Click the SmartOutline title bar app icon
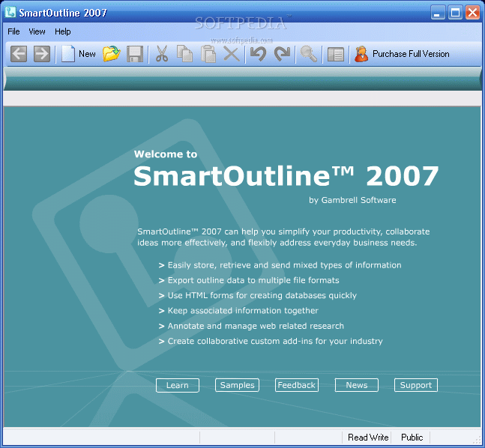This screenshot has height=448, width=485. 10,13
